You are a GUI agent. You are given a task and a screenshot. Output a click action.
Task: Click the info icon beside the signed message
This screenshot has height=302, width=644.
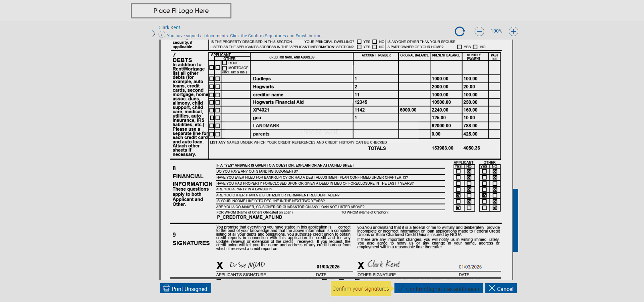click(x=162, y=35)
